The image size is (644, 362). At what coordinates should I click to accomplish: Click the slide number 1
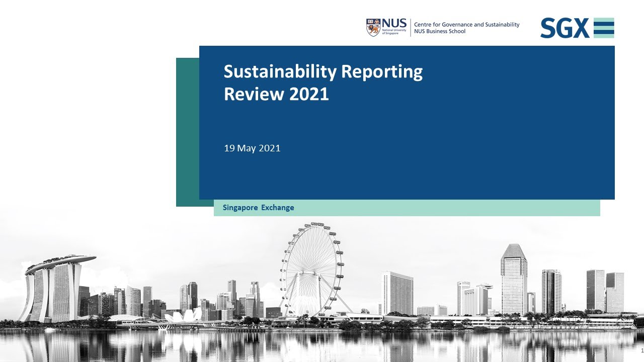click(642, 350)
